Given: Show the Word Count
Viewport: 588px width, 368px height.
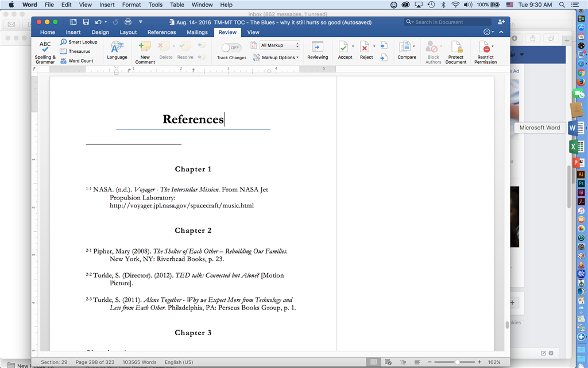Looking at the screenshot, I should 76,61.
